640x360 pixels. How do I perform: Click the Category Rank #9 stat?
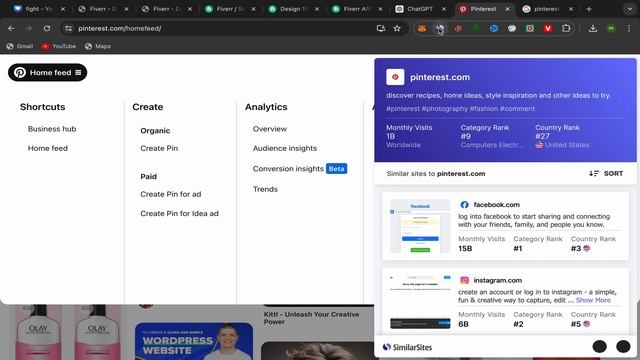[492, 136]
